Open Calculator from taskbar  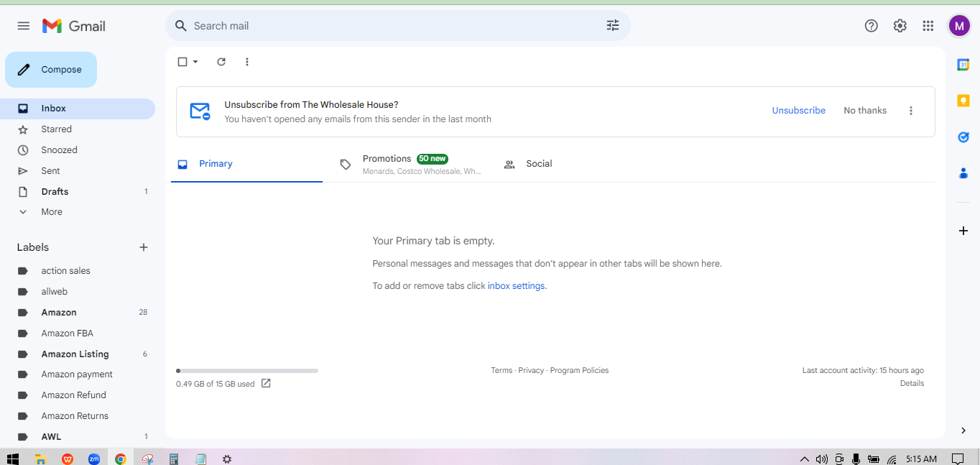coord(174,459)
